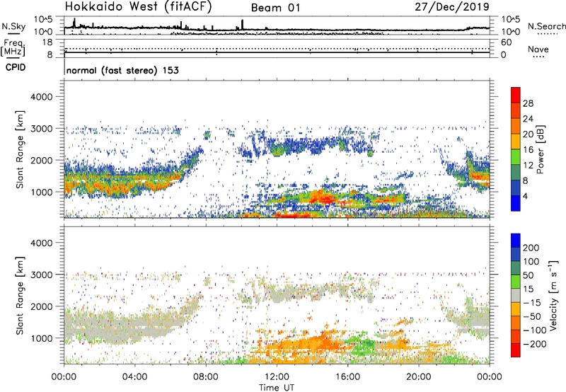Select the gray -15 to 15 Velocity segment
Viewport: 566px width, 392px height.
tap(516, 296)
